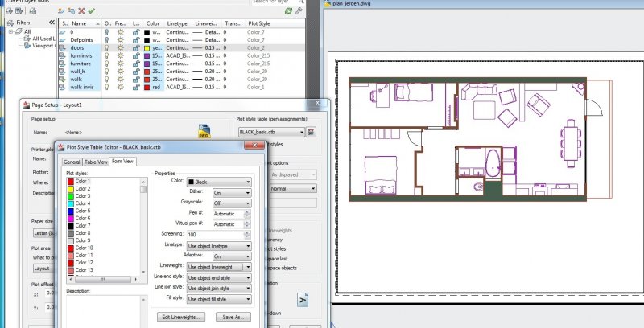Open the Dither dropdown
Viewport: 644px width, 328px height.
(x=231, y=193)
